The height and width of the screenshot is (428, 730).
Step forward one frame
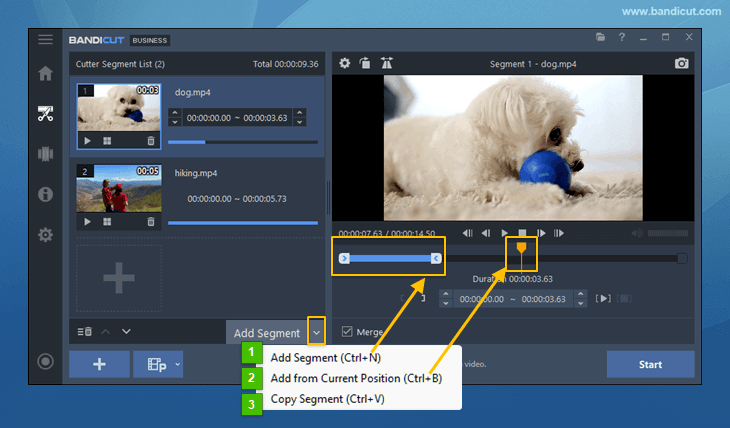541,233
